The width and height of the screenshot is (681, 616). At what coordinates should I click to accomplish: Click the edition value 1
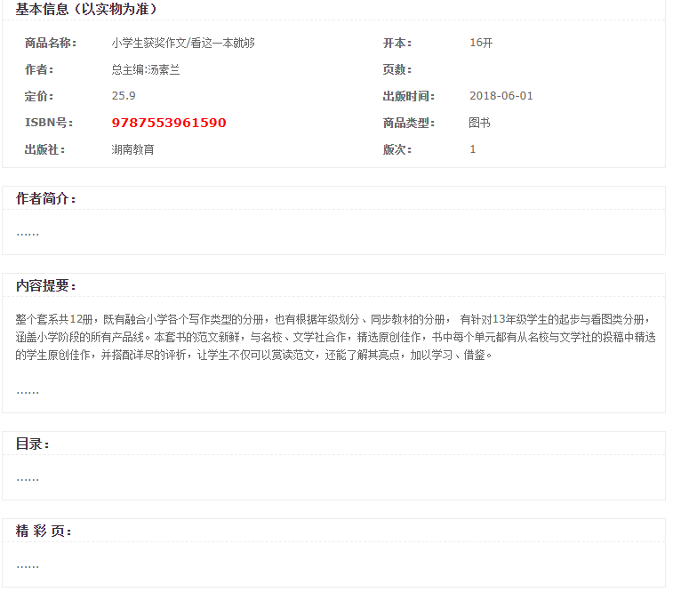coord(473,149)
